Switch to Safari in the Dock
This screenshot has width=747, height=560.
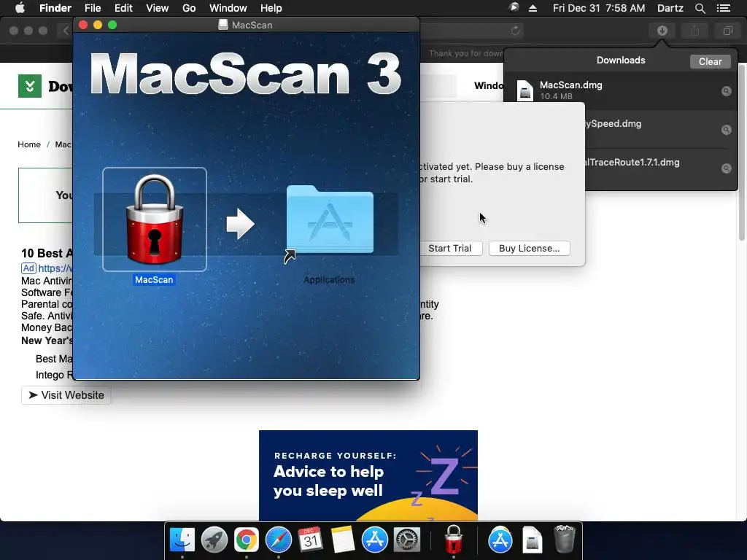click(278, 540)
